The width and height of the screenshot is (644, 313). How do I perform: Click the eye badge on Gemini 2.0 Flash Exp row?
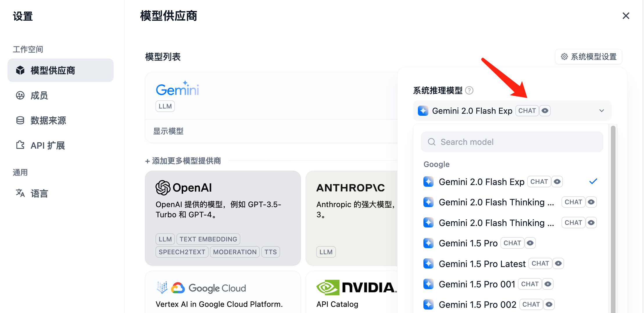point(557,182)
